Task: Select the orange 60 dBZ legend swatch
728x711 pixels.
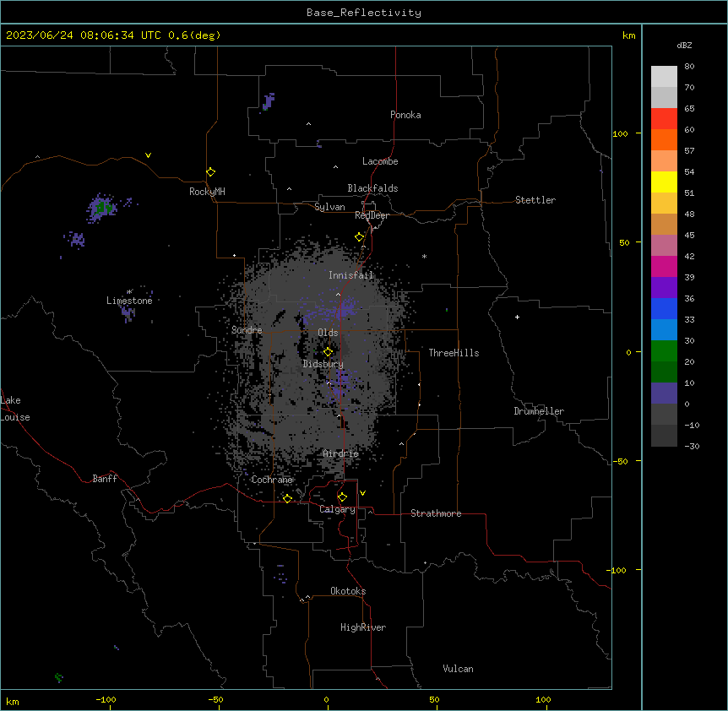Action: point(664,139)
